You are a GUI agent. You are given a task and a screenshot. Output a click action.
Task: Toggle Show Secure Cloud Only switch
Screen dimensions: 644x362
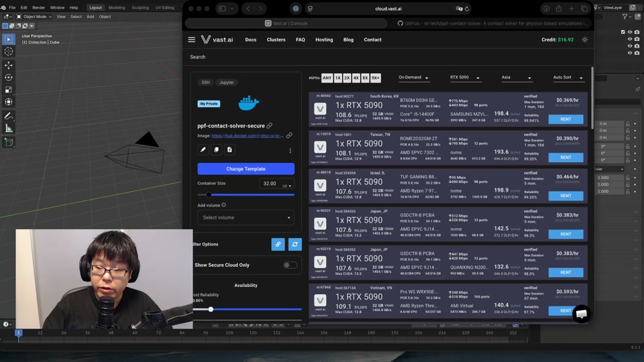[x=290, y=265]
